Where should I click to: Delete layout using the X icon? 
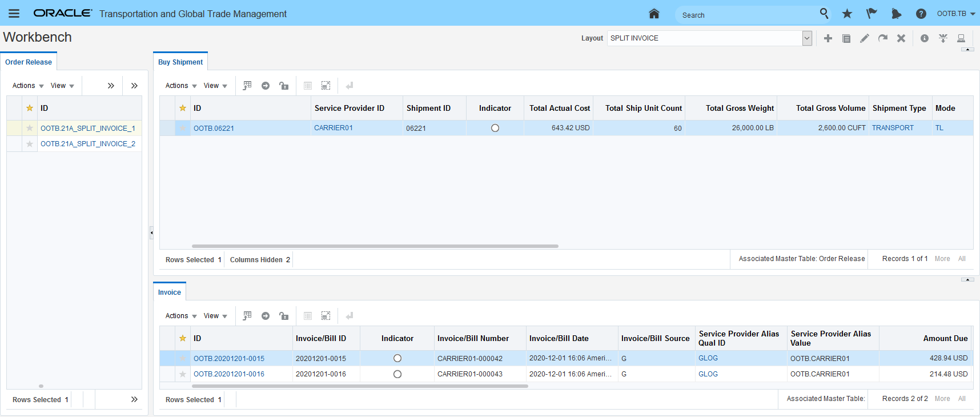[x=901, y=38]
